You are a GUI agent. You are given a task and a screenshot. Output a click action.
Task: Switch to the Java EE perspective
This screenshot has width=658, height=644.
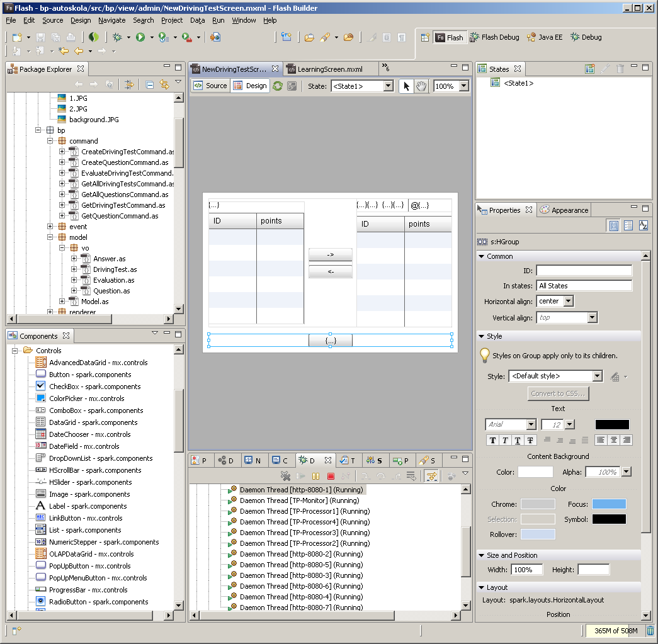[545, 37]
